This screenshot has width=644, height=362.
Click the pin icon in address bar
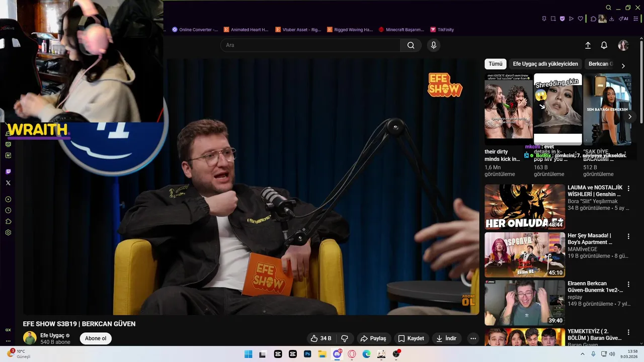click(x=544, y=19)
